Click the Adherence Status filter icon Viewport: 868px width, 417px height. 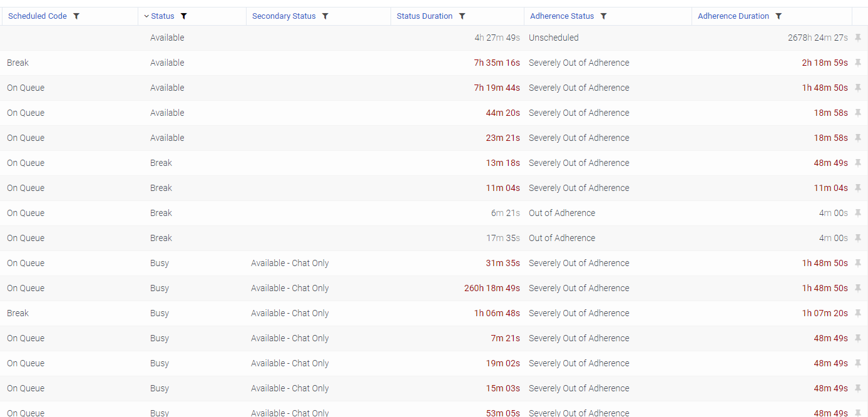[603, 16]
